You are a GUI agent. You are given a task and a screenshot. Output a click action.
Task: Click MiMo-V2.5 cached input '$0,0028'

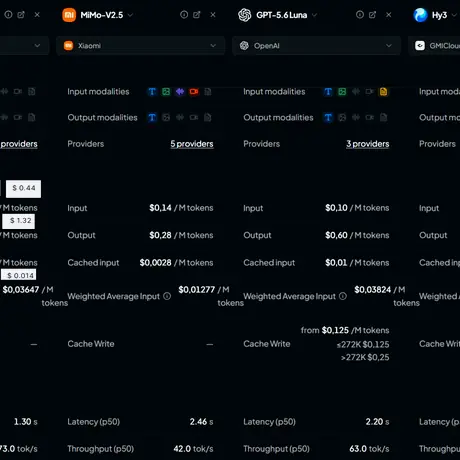click(156, 263)
